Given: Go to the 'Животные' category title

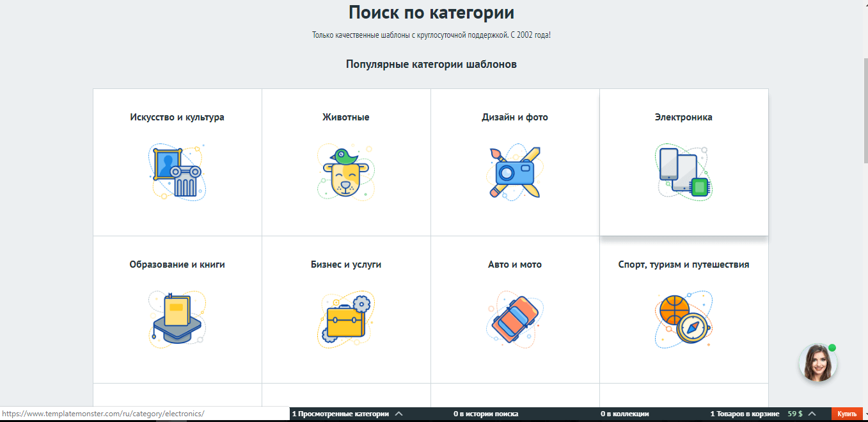Looking at the screenshot, I should (x=346, y=117).
